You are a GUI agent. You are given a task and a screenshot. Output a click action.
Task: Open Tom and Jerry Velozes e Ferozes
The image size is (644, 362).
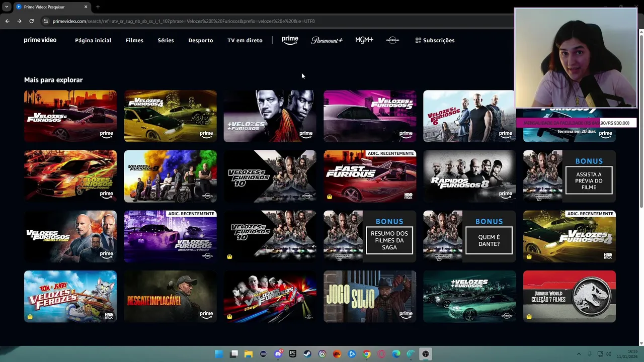click(70, 297)
